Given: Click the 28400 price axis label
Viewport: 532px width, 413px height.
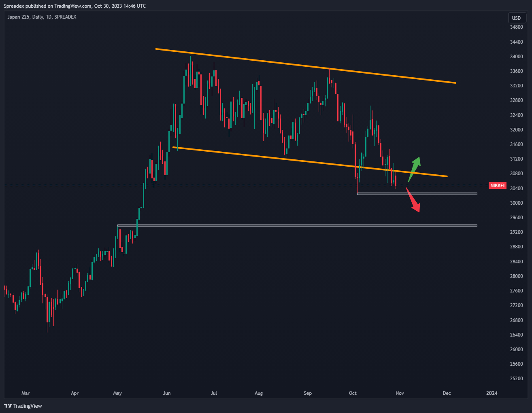Looking at the screenshot, I should pos(517,262).
